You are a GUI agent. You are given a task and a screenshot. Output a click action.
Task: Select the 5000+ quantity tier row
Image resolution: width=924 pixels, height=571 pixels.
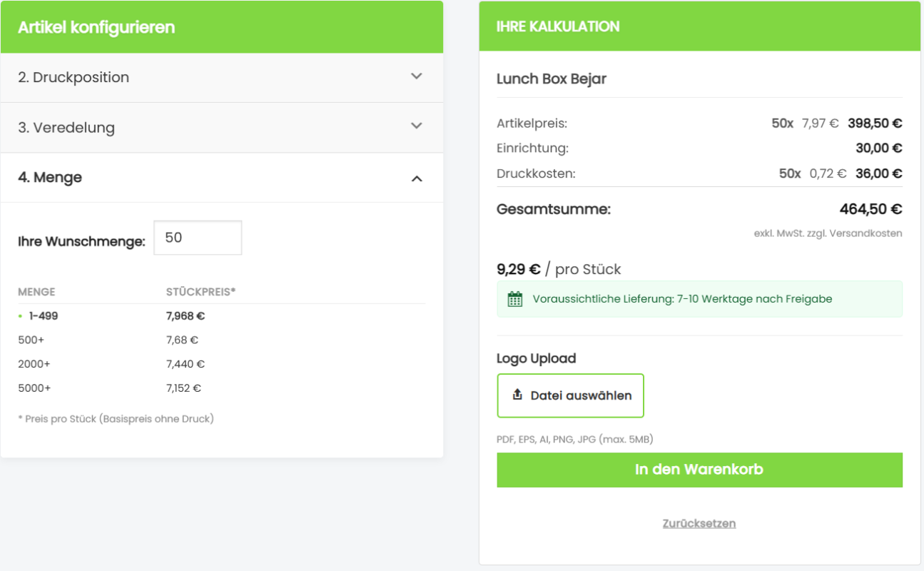click(34, 388)
